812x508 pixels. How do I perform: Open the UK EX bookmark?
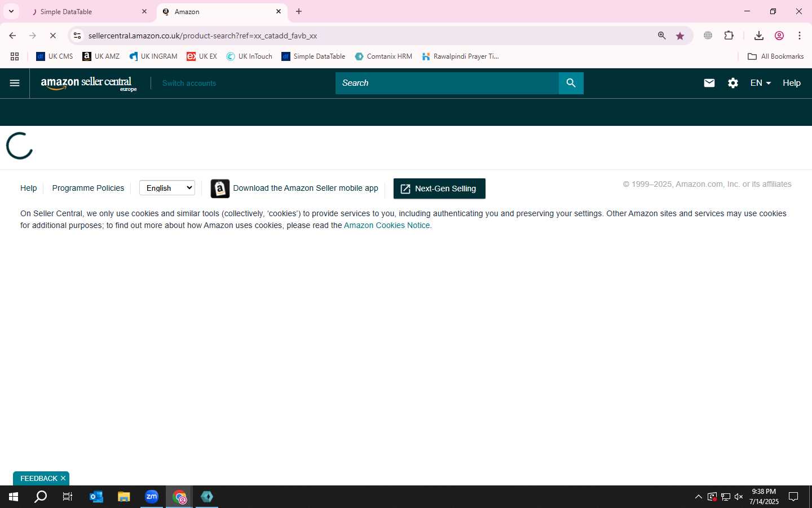pos(202,56)
